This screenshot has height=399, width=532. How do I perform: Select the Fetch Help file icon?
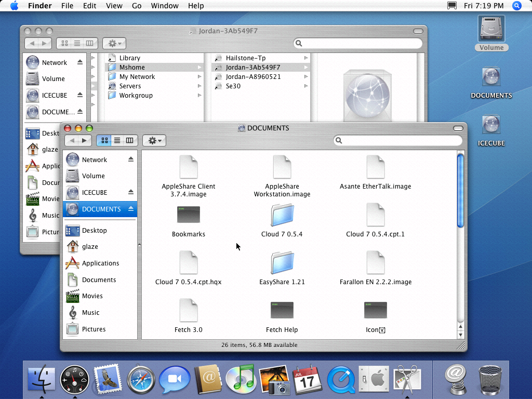click(x=282, y=310)
